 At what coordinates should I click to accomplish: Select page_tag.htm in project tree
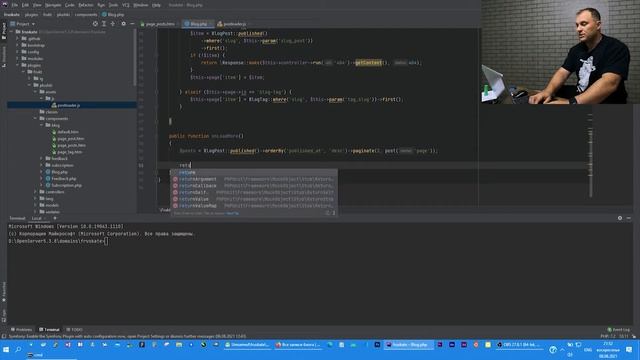[69, 152]
